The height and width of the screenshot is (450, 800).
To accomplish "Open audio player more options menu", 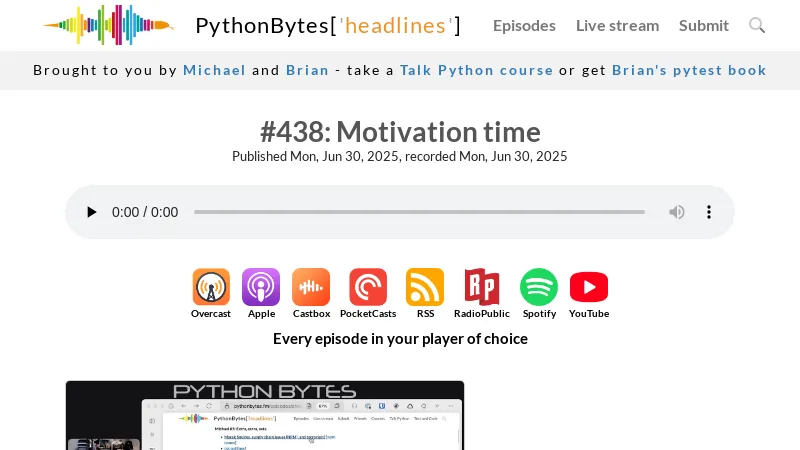I will [x=709, y=212].
